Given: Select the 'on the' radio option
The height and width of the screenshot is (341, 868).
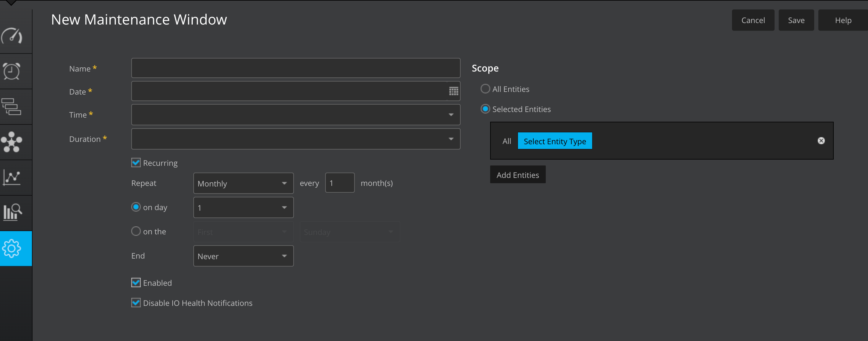Looking at the screenshot, I should click(x=136, y=231).
